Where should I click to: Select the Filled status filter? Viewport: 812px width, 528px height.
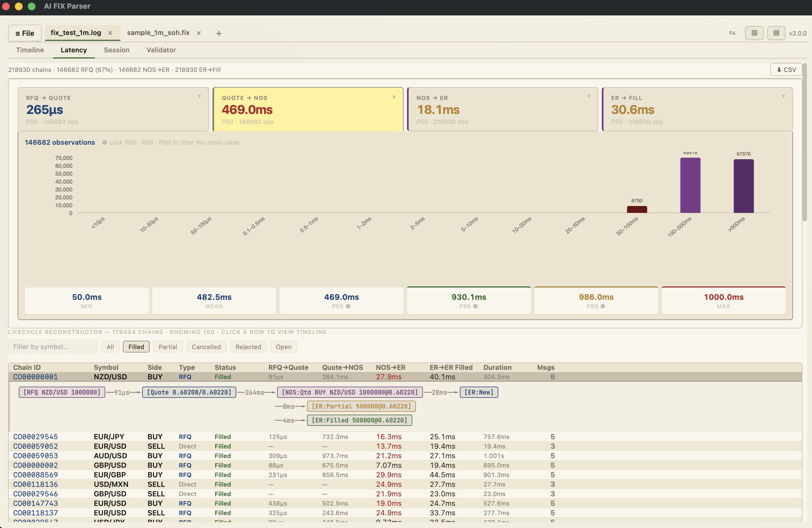[x=136, y=347]
